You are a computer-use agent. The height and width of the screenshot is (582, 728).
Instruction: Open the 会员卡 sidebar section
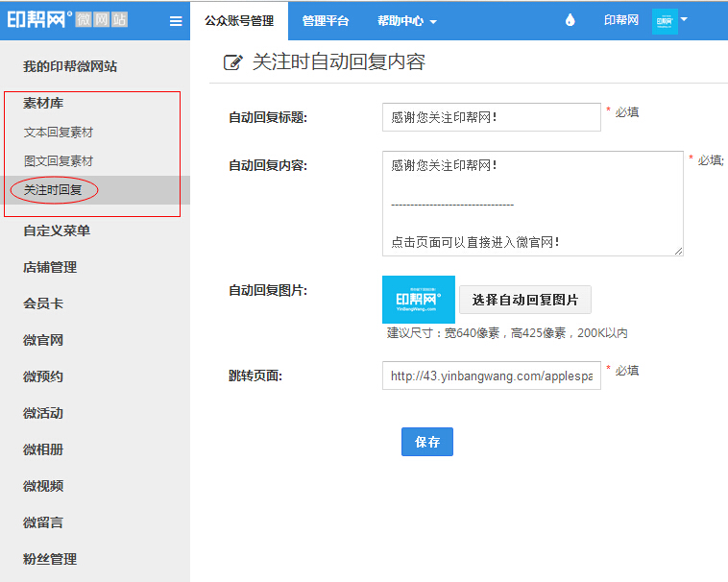tap(43, 303)
